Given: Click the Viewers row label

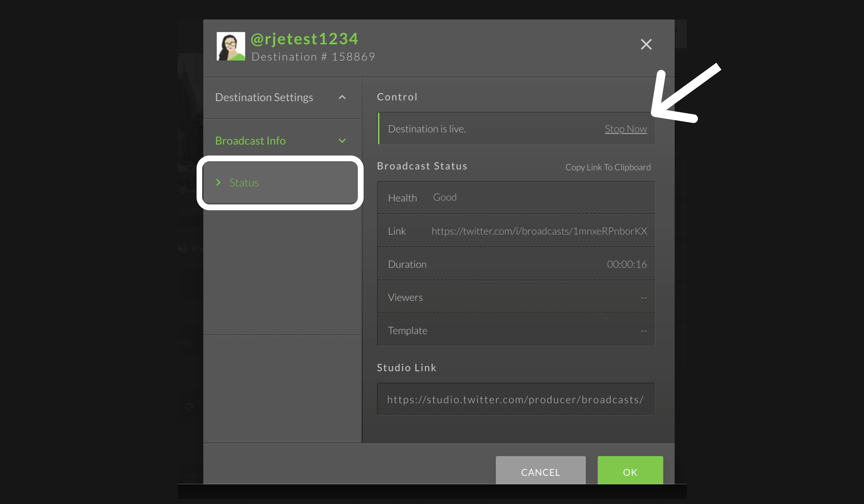Looking at the screenshot, I should 405,297.
